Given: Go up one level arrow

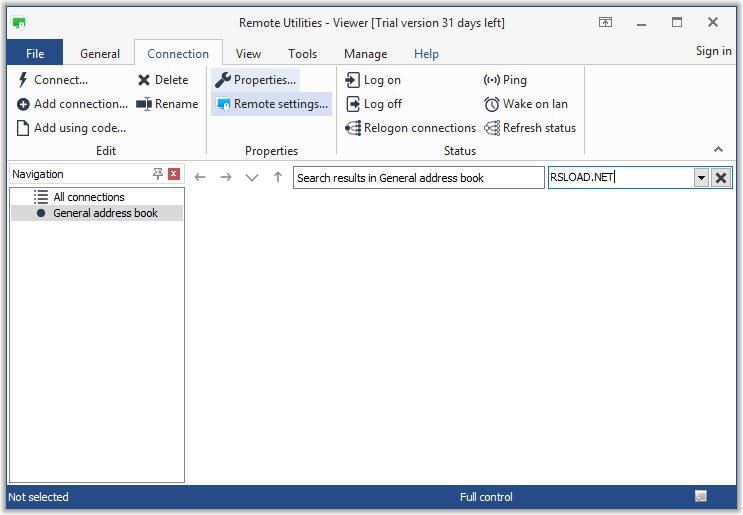Looking at the screenshot, I should 278,177.
